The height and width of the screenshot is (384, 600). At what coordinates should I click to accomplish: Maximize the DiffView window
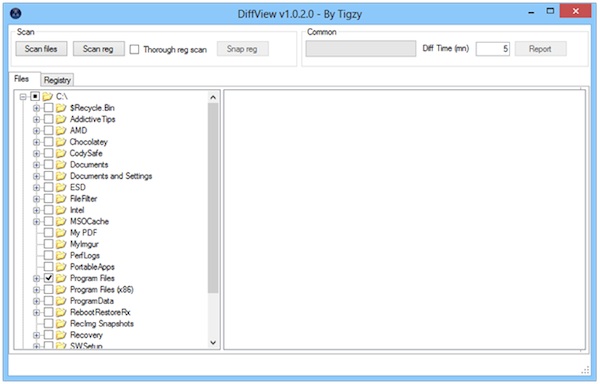[x=550, y=11]
